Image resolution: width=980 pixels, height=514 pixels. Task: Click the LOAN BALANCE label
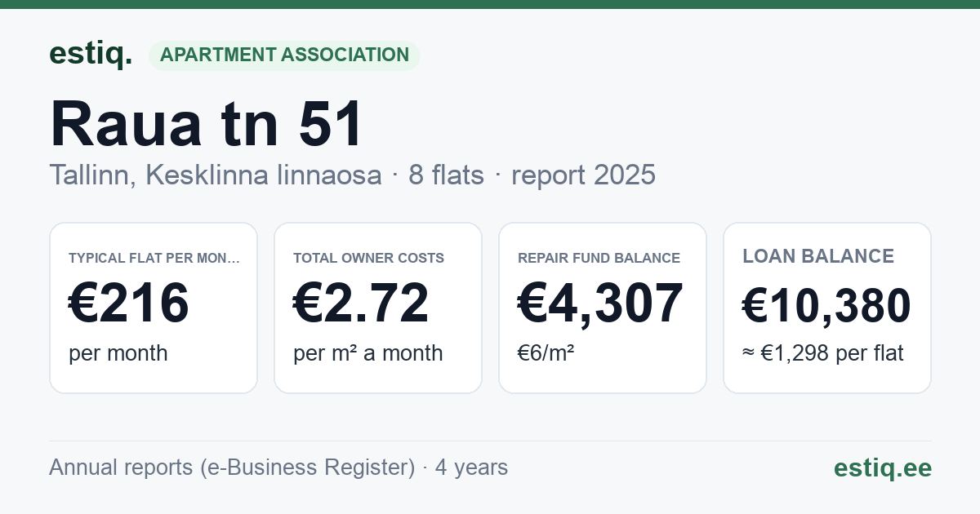click(x=818, y=257)
